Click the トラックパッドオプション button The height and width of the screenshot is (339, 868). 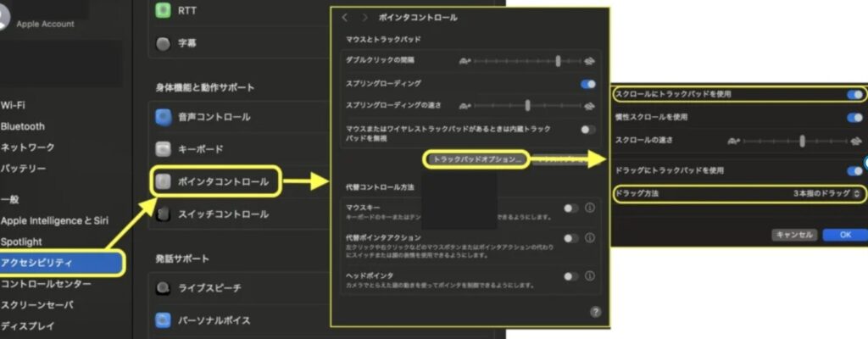(x=476, y=159)
